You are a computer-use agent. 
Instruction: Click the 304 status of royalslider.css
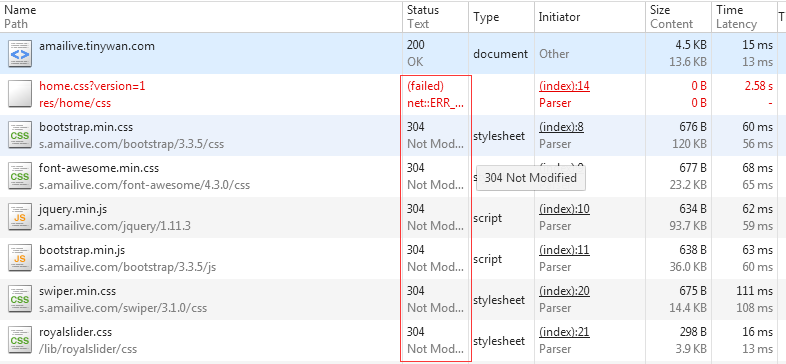(416, 332)
